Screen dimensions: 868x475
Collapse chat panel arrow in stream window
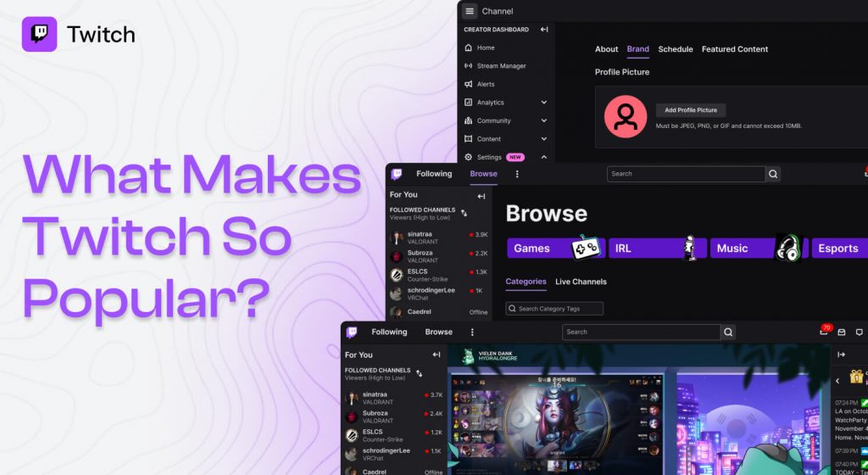(842, 355)
